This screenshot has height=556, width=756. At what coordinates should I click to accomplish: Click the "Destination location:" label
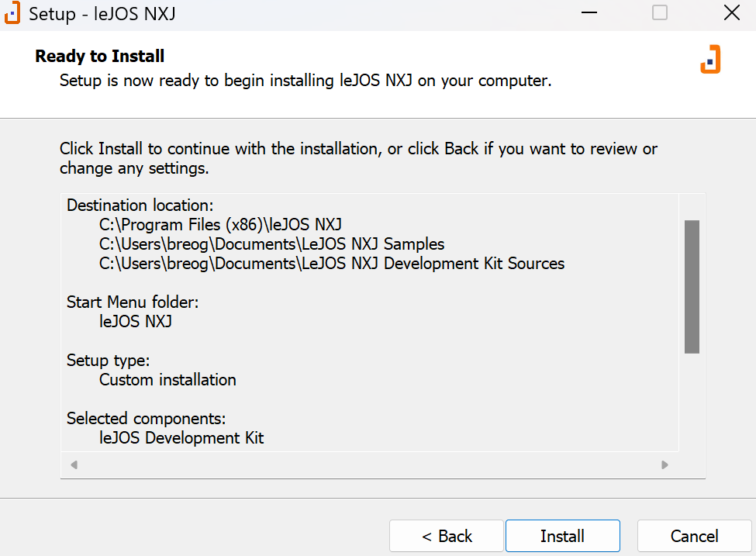[140, 205]
